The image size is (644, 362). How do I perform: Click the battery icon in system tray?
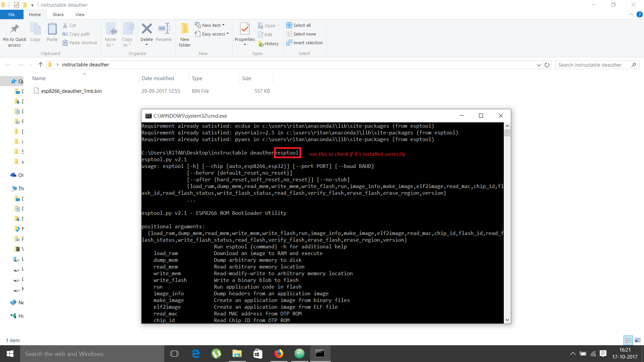point(583,354)
